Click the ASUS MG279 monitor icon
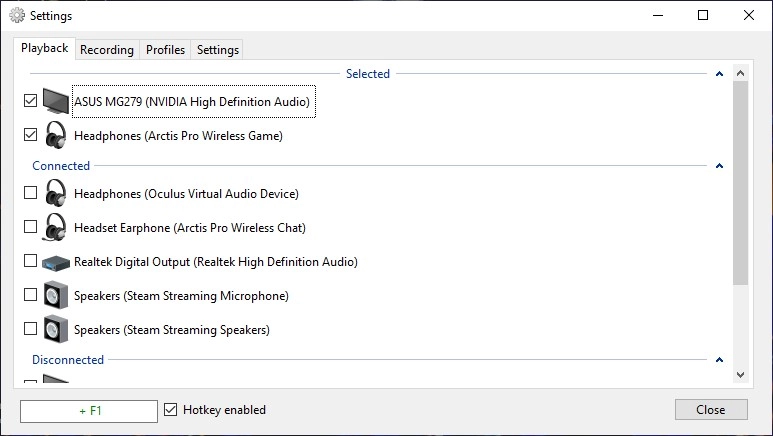Screen dimensions: 773x436 pos(56,101)
